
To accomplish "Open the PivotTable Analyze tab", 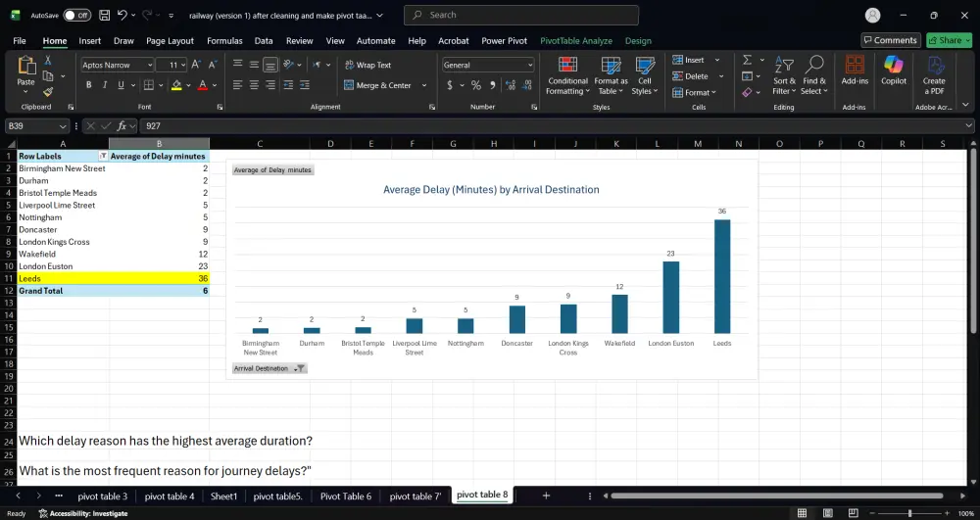I will click(576, 40).
